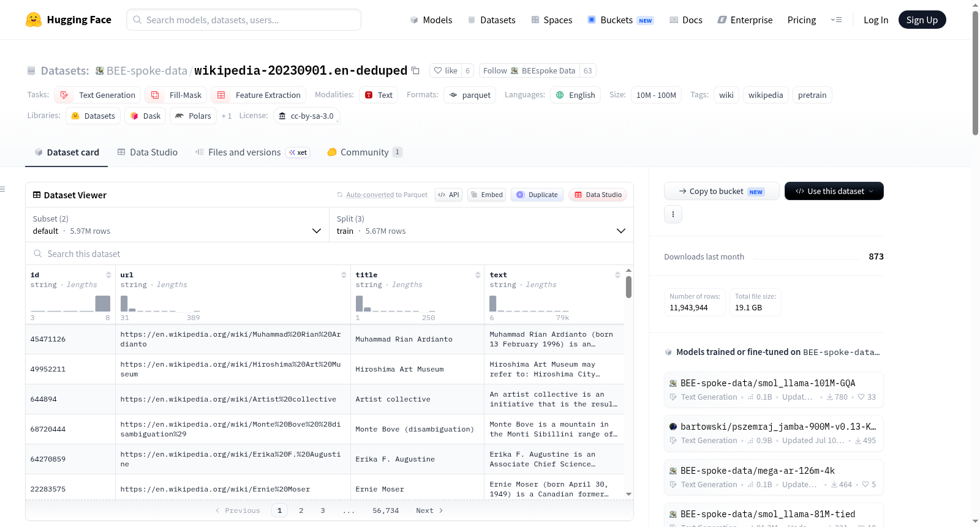The image size is (980, 527).
Task: Switch to the Dataset card tab
Action: click(67, 152)
